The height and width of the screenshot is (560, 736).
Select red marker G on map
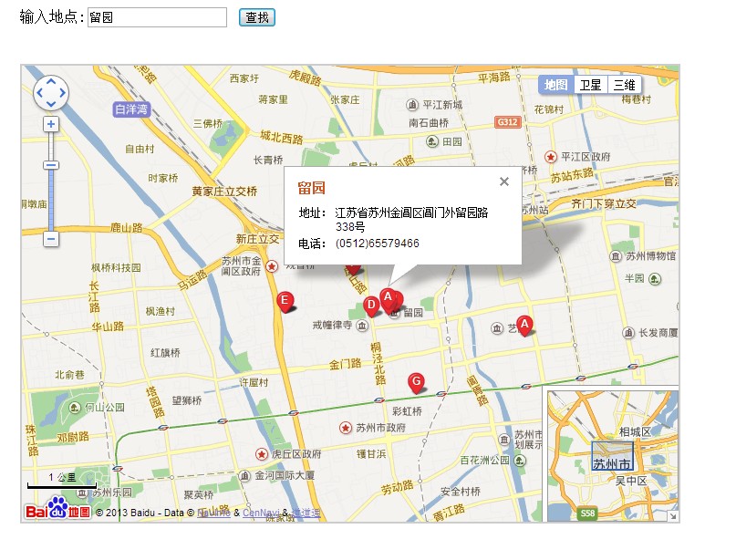(x=417, y=382)
